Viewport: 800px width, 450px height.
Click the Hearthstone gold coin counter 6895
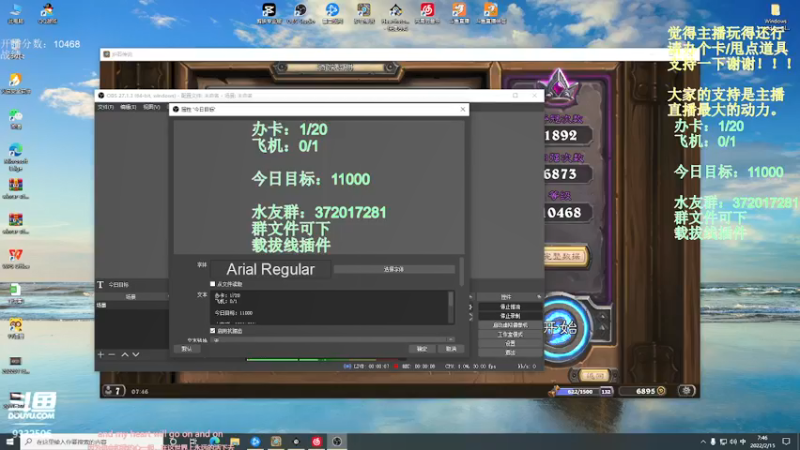[x=644, y=391]
